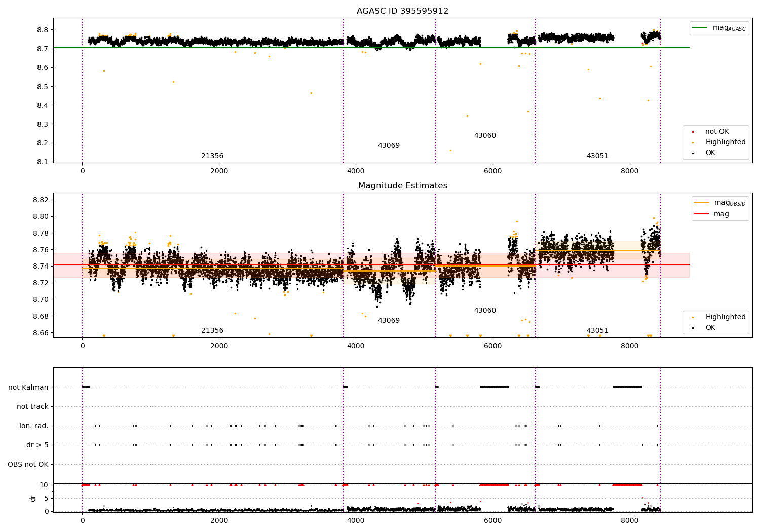
Task: Select obsid label '43060' in the Magnitude Estimates plot
Action: (x=485, y=311)
